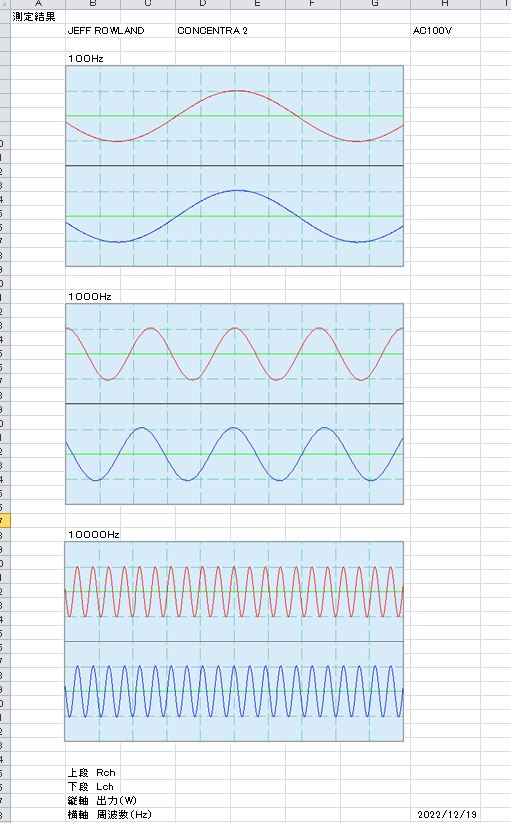The height and width of the screenshot is (823, 511).
Task: Click the 横軸 周波数(Hz) cell
Action: [x=110, y=815]
